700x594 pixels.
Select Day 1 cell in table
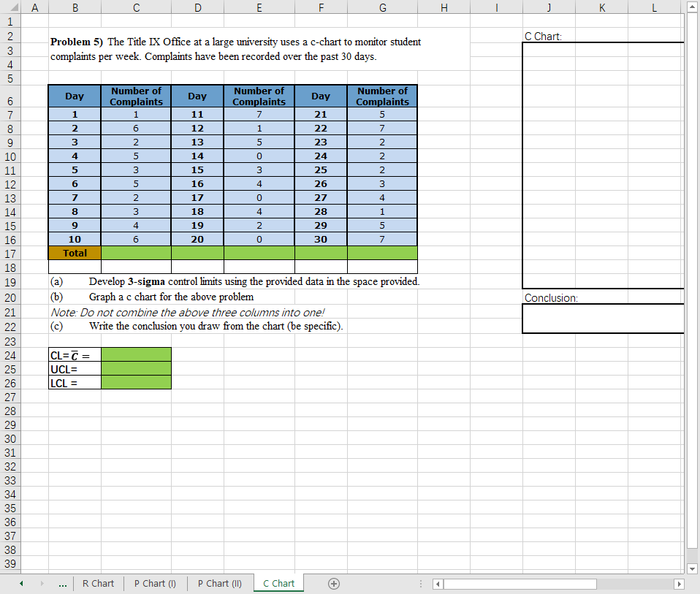75,114
